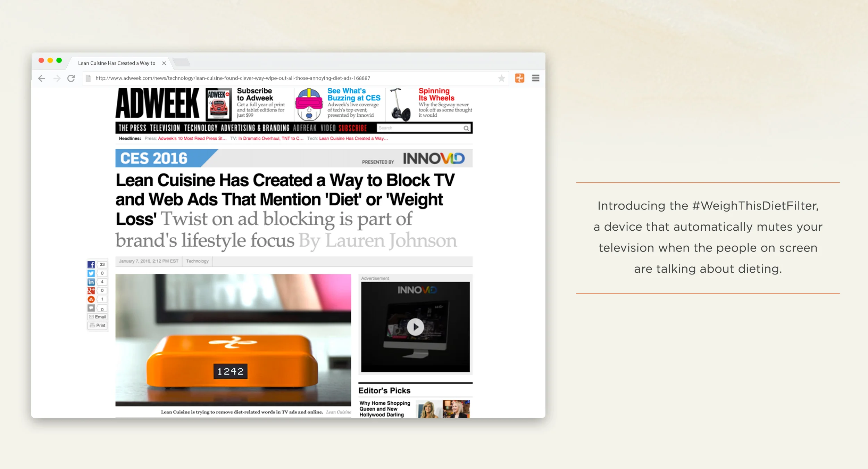Viewport: 868px width, 469px height.
Task: Bookmark the page with the star icon
Action: tap(501, 79)
